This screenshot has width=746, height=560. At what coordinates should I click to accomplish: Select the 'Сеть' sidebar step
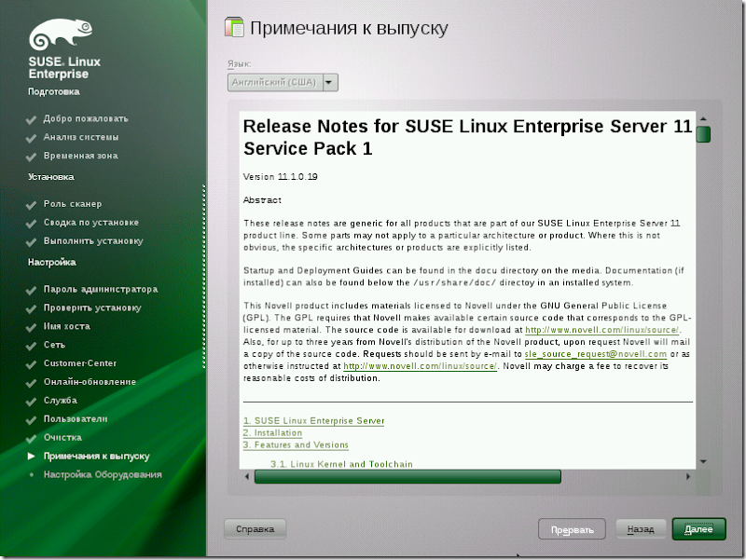[55, 345]
